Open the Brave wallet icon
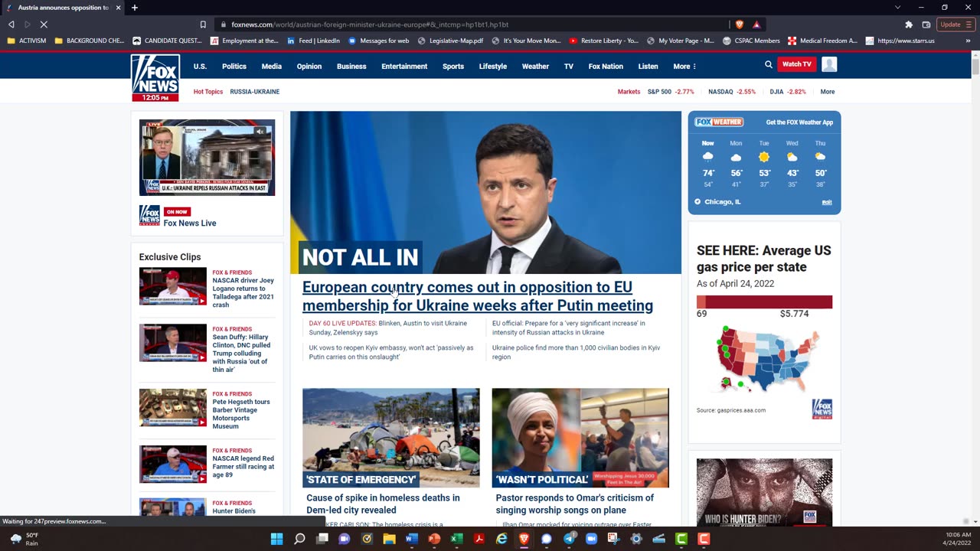Image resolution: width=980 pixels, height=551 pixels. click(x=926, y=24)
